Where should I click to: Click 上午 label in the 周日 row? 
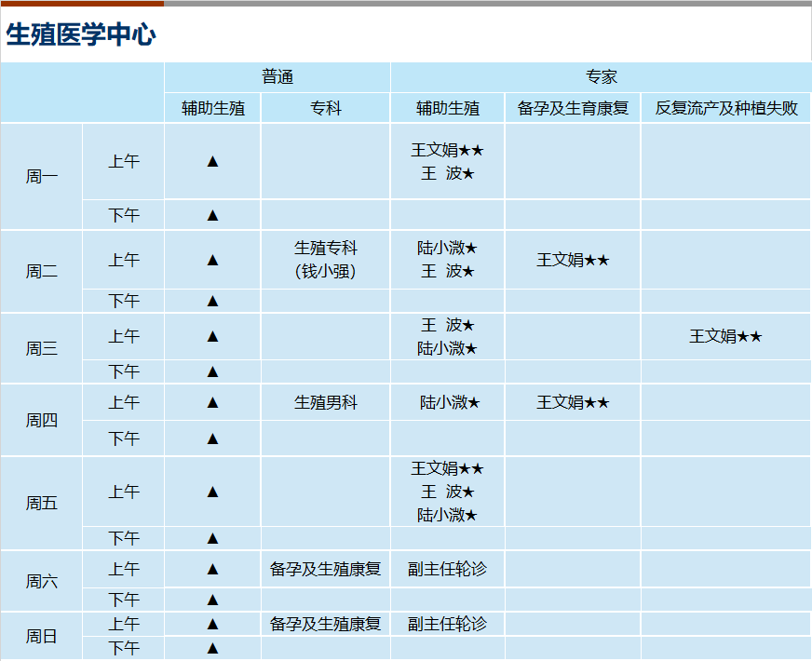124,624
